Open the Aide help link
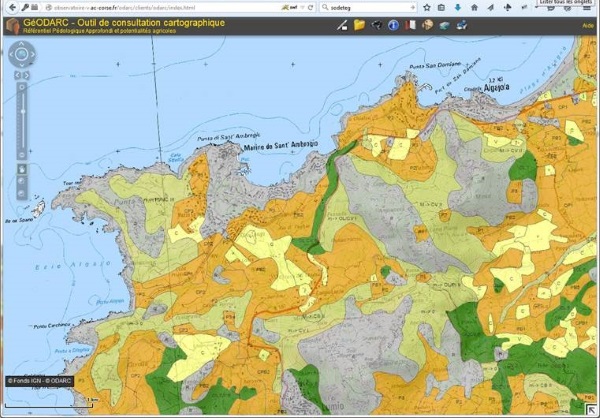 588,24
